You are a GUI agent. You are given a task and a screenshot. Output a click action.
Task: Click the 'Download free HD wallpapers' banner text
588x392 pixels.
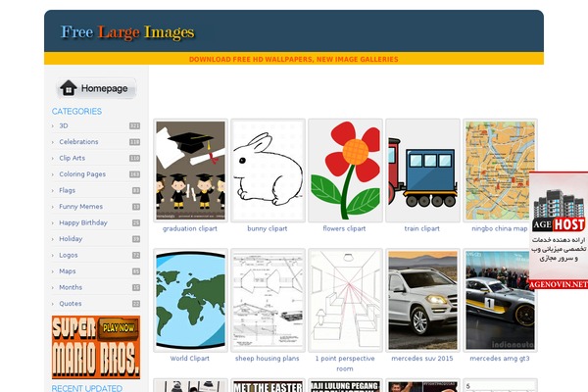coord(294,59)
